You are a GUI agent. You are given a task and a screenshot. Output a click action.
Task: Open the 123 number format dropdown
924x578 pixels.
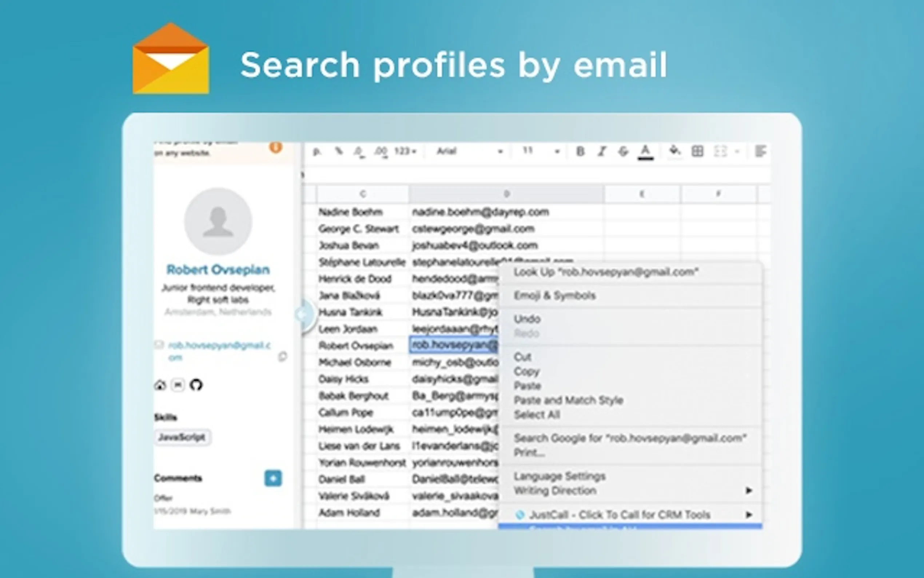[x=405, y=152]
